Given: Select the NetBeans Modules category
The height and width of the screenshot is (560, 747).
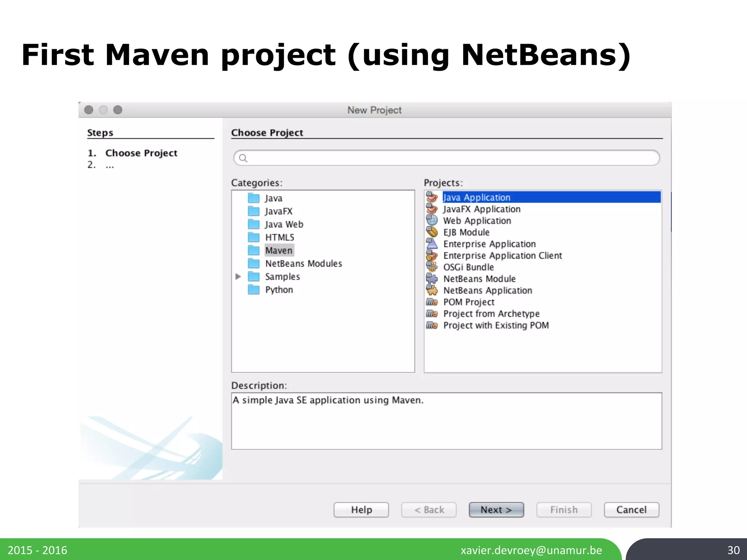Looking at the screenshot, I should 303,264.
